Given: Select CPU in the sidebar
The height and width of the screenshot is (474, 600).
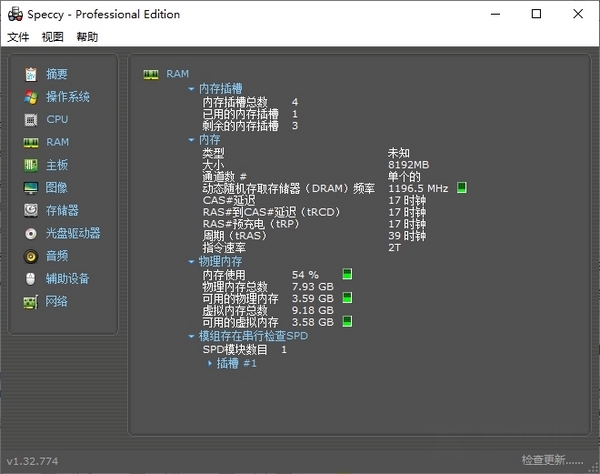Looking at the screenshot, I should pos(57,119).
